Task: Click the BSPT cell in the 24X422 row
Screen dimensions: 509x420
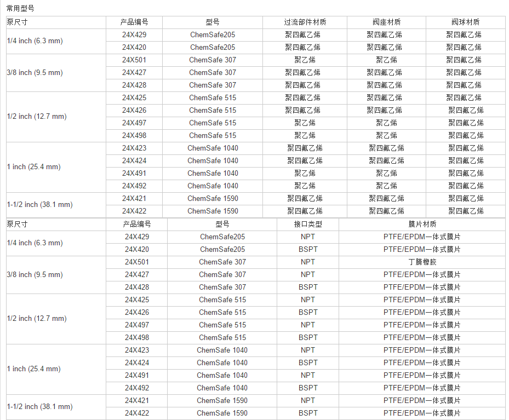Action: point(308,413)
